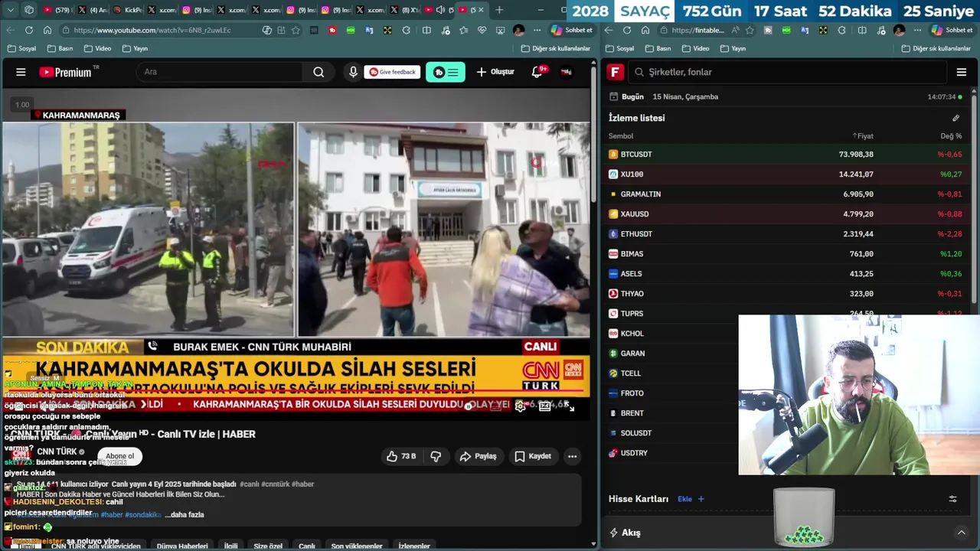The width and height of the screenshot is (980, 551).
Task: Open left browser's "Sohbet et" Copilot button
Action: pyautogui.click(x=572, y=30)
